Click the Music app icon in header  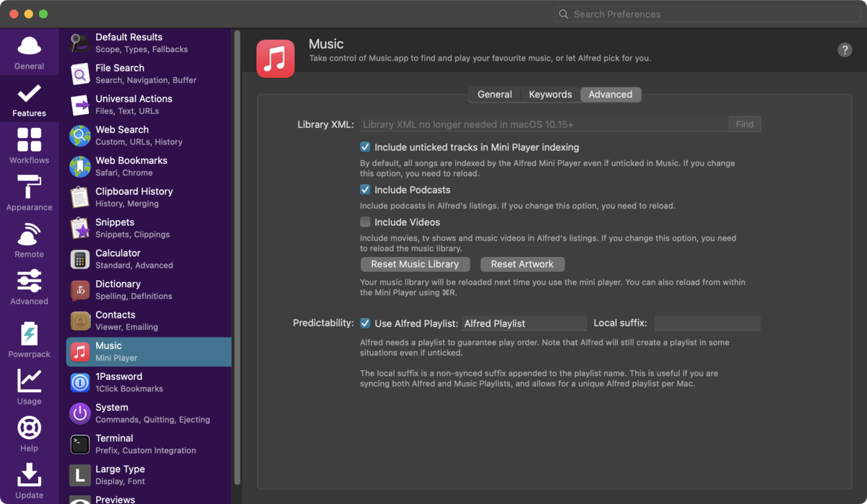pyautogui.click(x=275, y=58)
